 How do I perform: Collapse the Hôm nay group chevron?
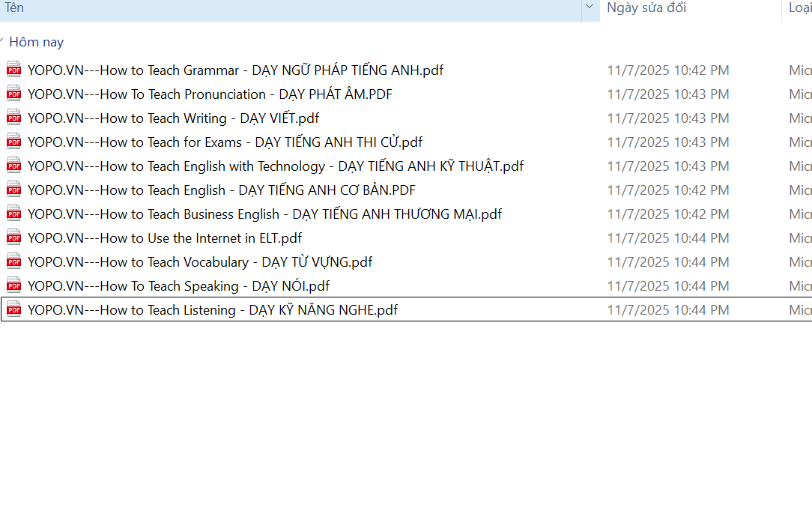click(x=3, y=42)
